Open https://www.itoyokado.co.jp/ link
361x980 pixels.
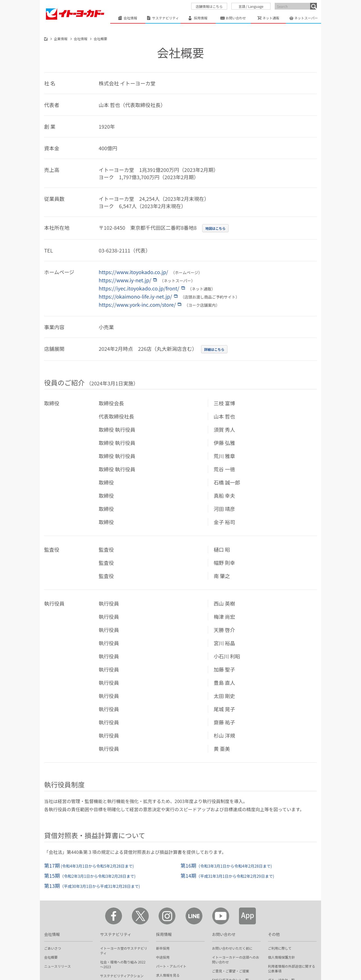[133, 272]
